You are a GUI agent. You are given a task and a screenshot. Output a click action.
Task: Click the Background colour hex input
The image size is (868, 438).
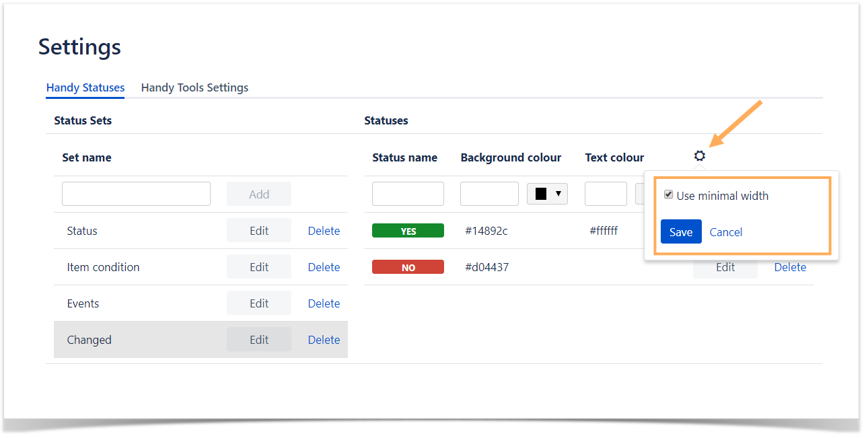point(489,194)
